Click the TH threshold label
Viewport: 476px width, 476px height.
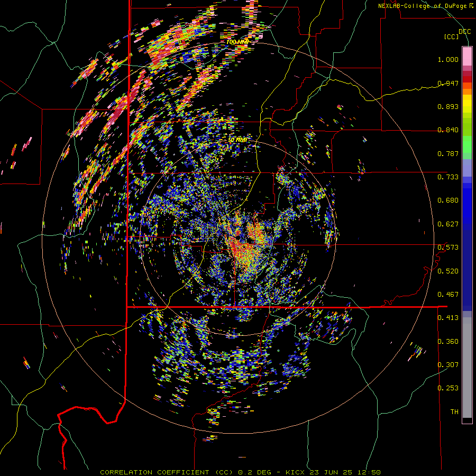pos(454,412)
